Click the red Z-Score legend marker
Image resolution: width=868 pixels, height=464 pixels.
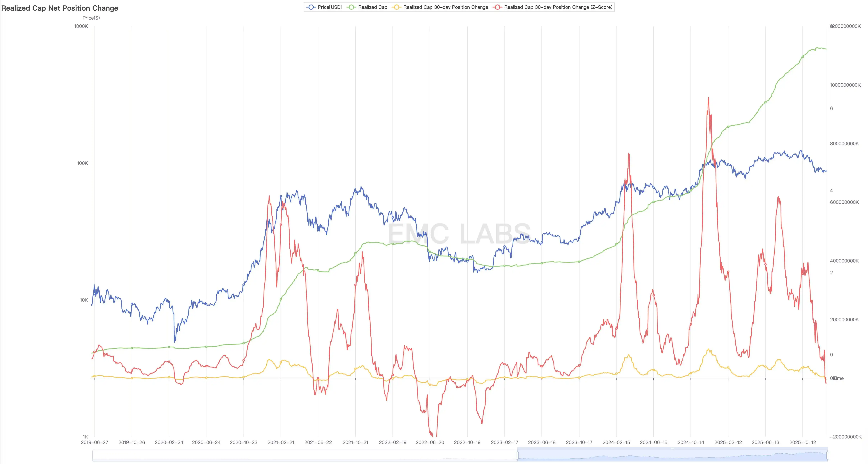(x=497, y=7)
